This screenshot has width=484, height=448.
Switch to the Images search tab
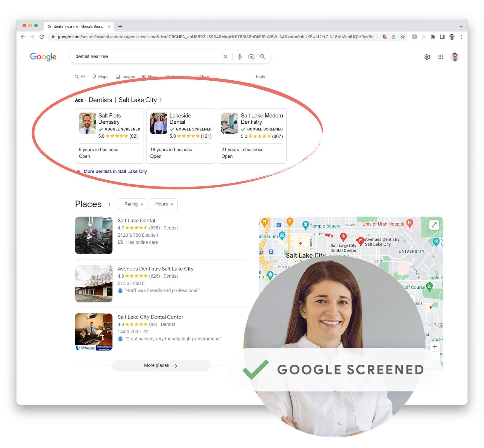click(x=125, y=77)
